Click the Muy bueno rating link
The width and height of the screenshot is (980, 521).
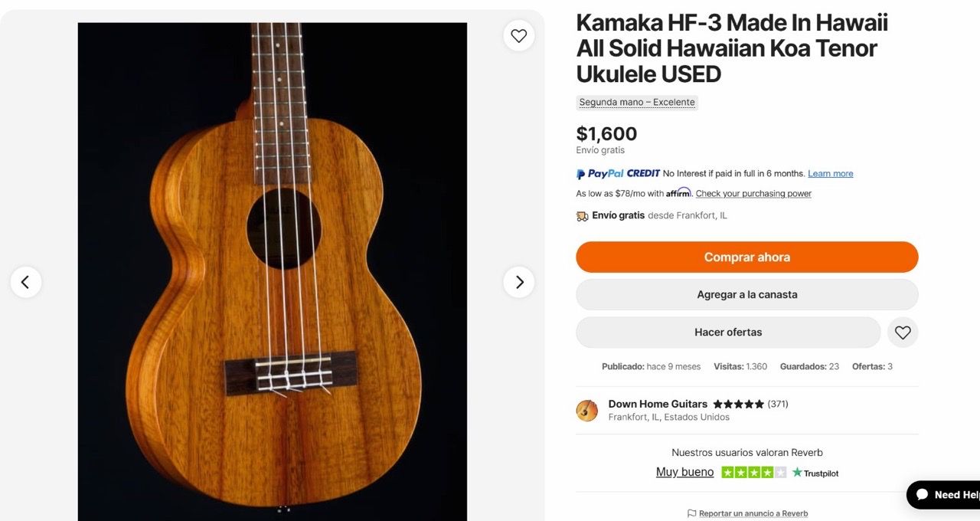(684, 472)
